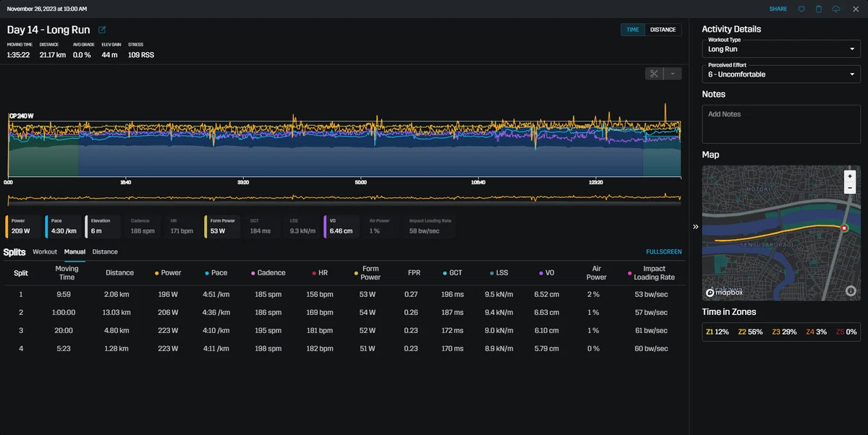The width and height of the screenshot is (868, 435).
Task: Click the SHARE link
Action: [x=778, y=9]
